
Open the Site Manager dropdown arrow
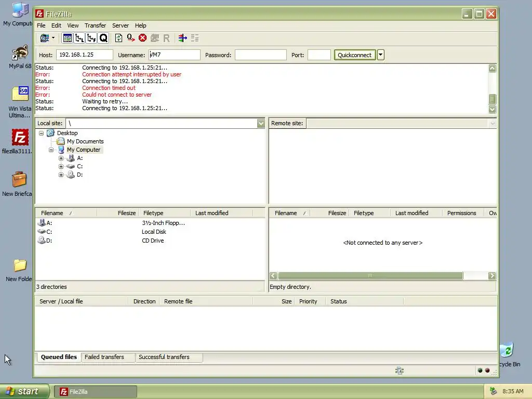point(54,38)
